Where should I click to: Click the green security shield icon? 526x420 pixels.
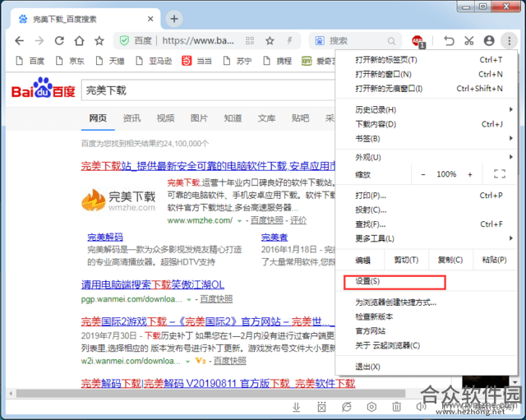tap(124, 41)
